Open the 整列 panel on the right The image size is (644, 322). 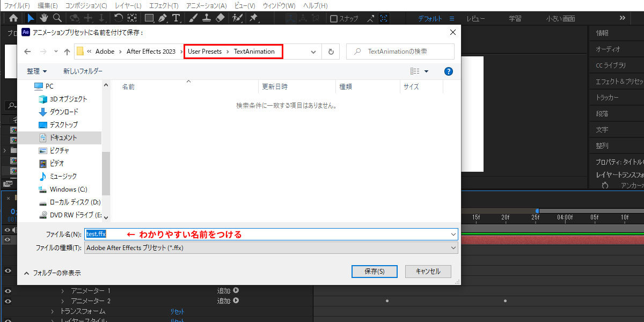tap(602, 146)
